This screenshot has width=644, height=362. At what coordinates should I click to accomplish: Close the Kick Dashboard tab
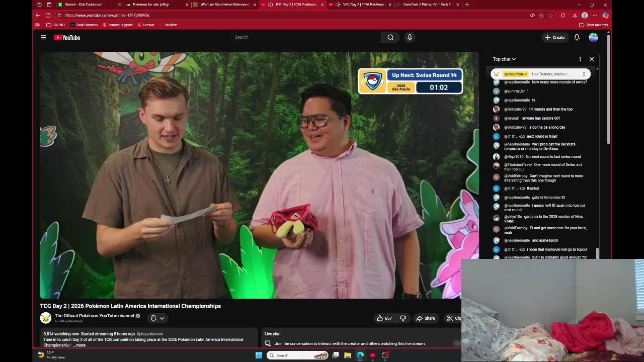click(119, 5)
